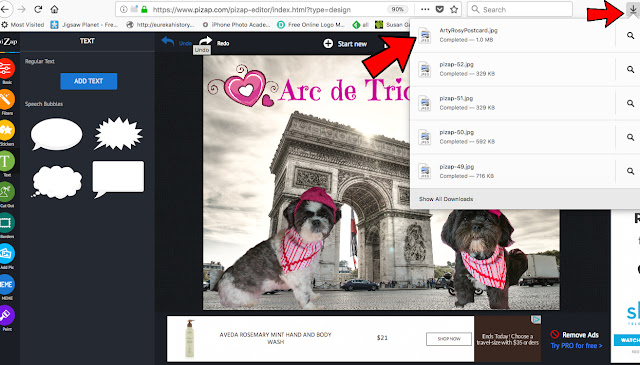This screenshot has width=640, height=365.
Task: Click the Aveda Rosemary Mint ad text
Action: coord(276,338)
